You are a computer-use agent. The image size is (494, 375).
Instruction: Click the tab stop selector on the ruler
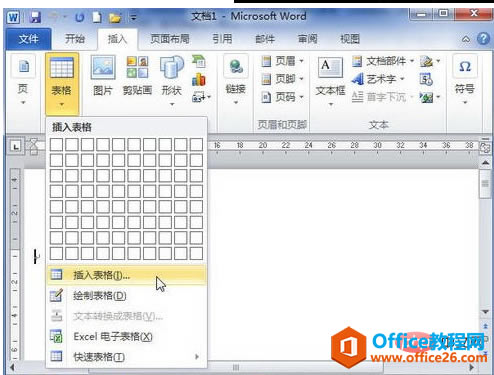click(15, 146)
